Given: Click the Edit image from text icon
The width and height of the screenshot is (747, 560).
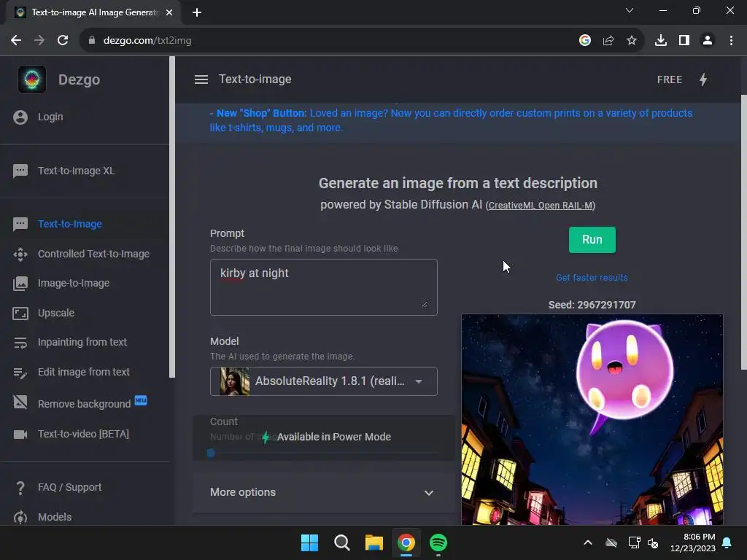Looking at the screenshot, I should [20, 373].
